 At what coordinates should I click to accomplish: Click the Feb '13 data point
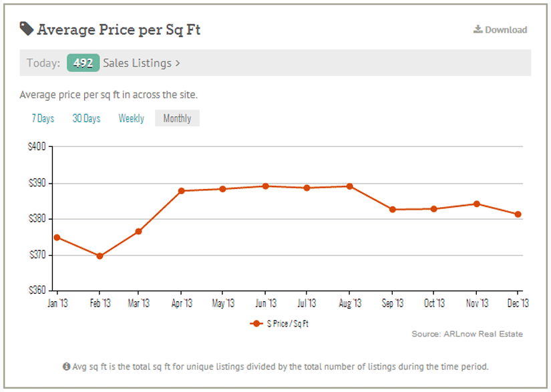(100, 256)
